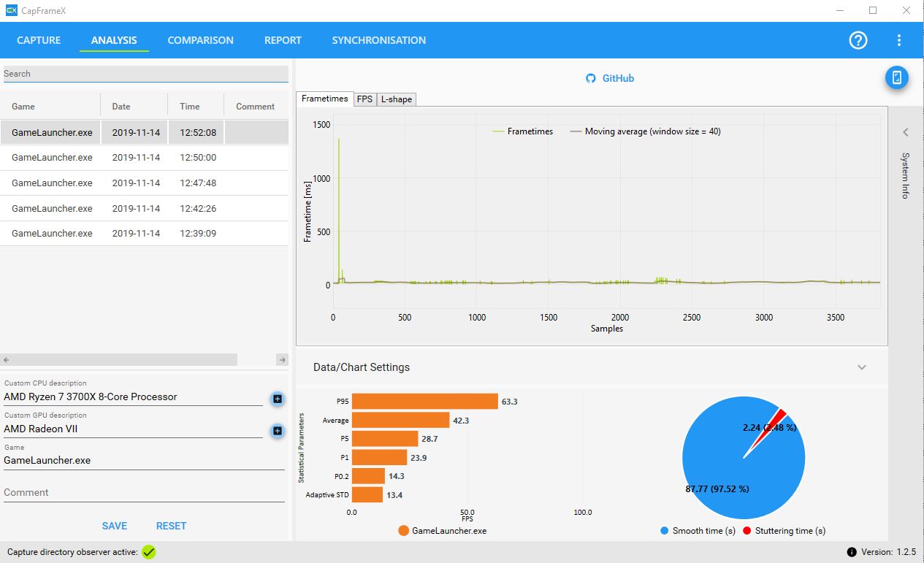Click the Comment column header
924x563 pixels.
click(x=256, y=107)
